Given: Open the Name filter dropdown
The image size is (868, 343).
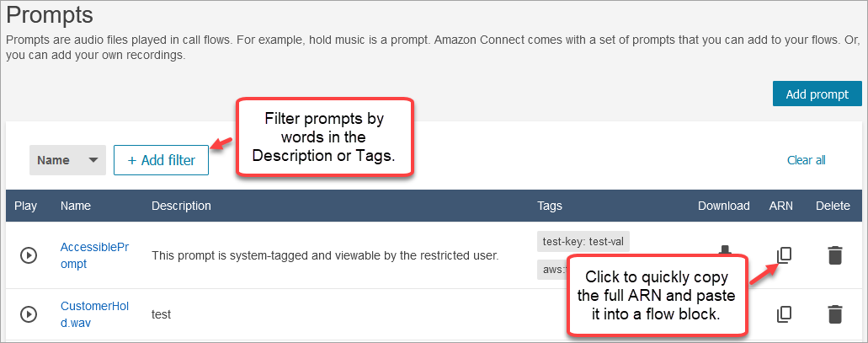Looking at the screenshot, I should 67,160.
